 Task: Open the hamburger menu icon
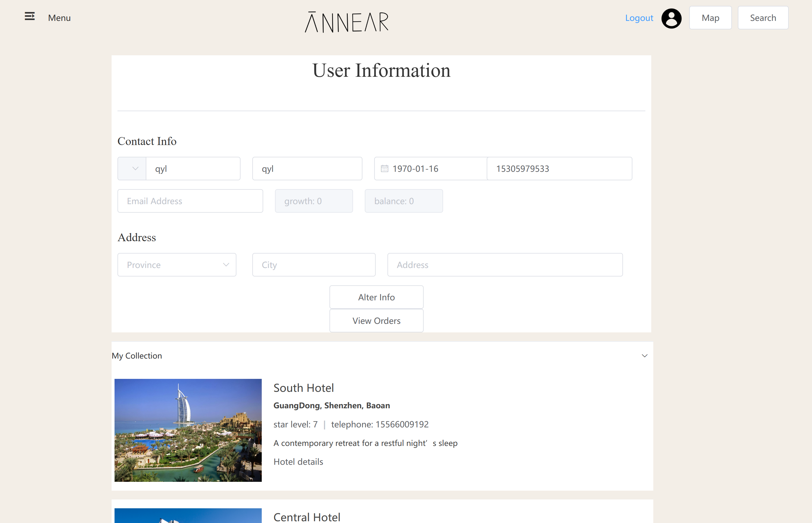pos(29,16)
